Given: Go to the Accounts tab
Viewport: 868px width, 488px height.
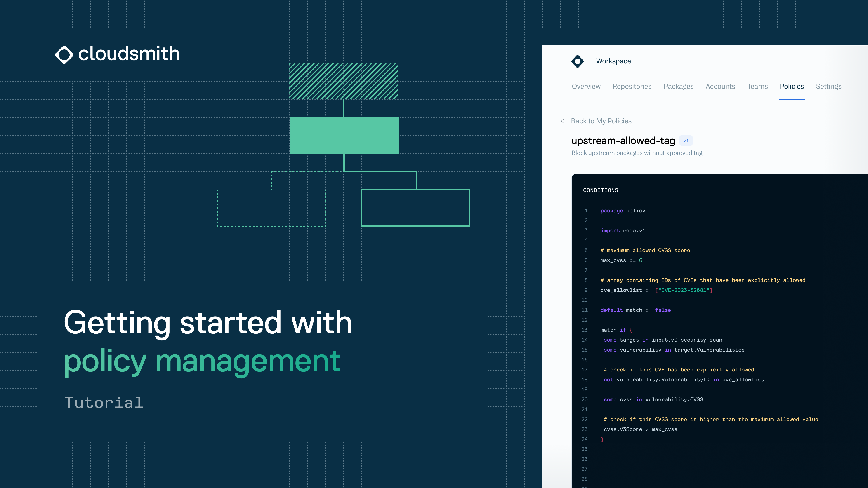Looking at the screenshot, I should pos(720,87).
